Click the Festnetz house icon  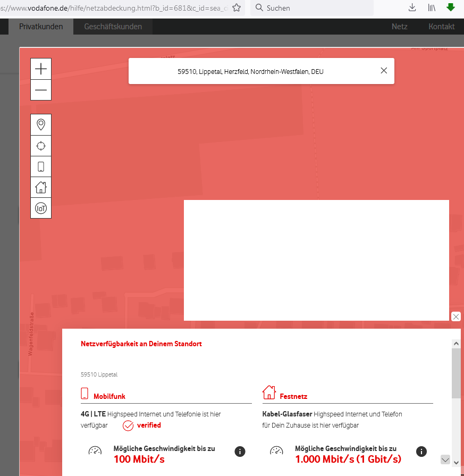pyautogui.click(x=269, y=393)
